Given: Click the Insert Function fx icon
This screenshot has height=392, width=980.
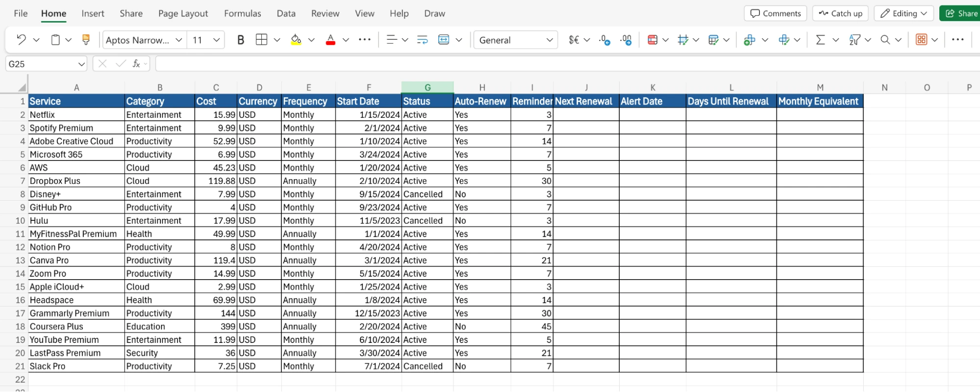Looking at the screenshot, I should (136, 64).
